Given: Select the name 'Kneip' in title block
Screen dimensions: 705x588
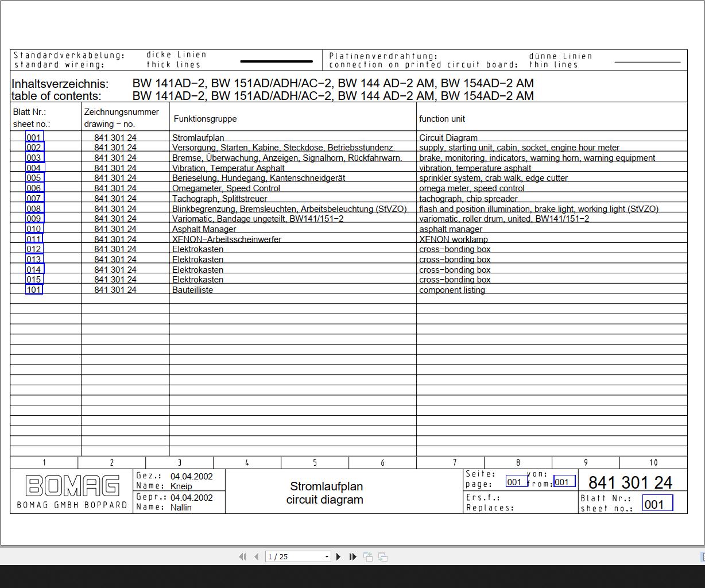Looking at the screenshot, I should pyautogui.click(x=181, y=486).
